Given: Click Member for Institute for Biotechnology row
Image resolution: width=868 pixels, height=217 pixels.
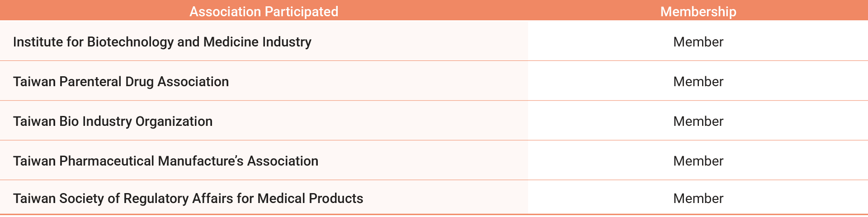Looking at the screenshot, I should coord(698,42).
